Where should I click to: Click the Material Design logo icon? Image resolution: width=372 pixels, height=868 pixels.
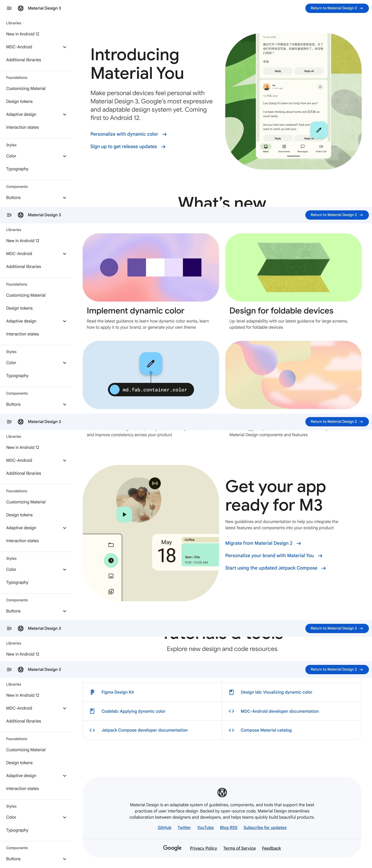[x=21, y=8]
